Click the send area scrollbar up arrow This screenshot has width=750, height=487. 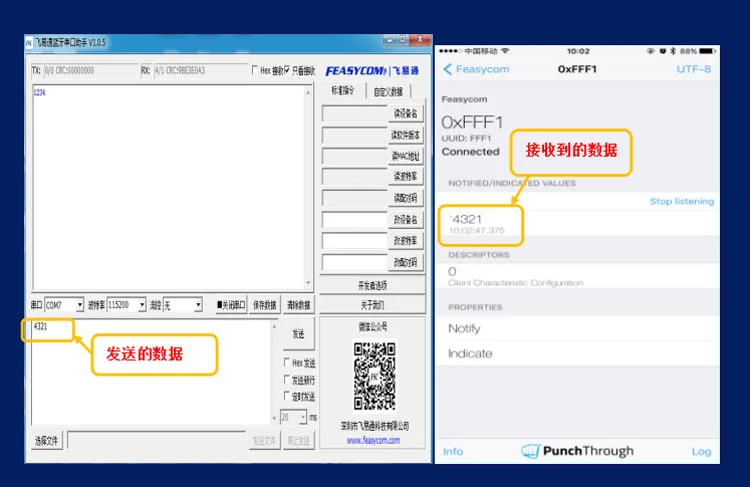(274, 326)
